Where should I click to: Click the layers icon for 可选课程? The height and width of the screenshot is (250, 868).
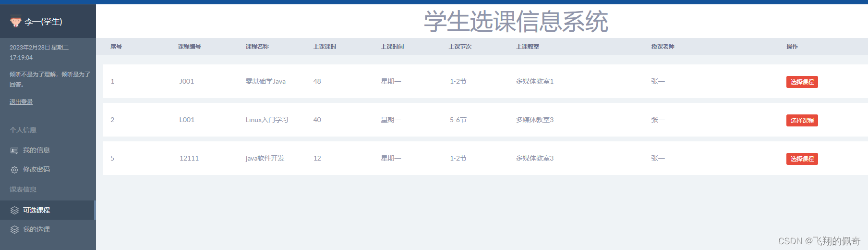click(x=14, y=210)
